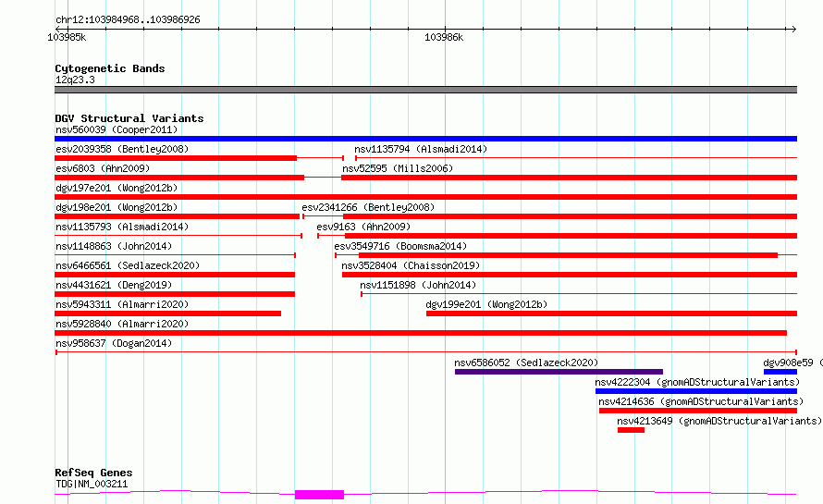This screenshot has width=823, height=504.
Task: Select the blue nsv560039 variant bar
Action: tap(425, 139)
